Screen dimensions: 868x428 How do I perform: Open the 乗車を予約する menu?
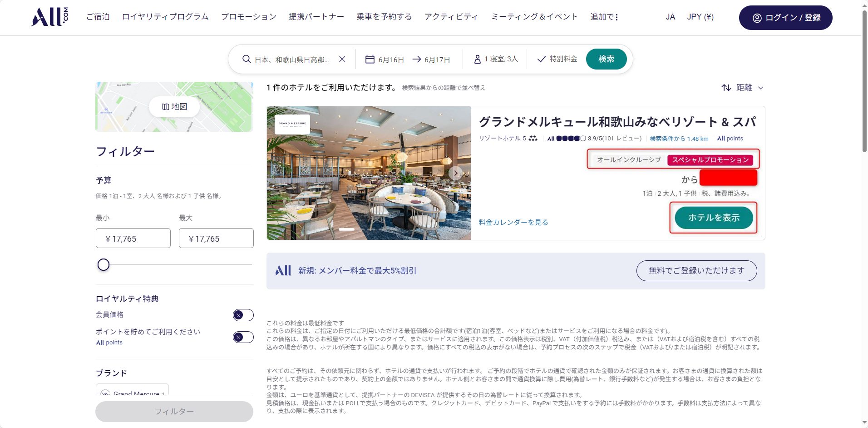pos(384,17)
